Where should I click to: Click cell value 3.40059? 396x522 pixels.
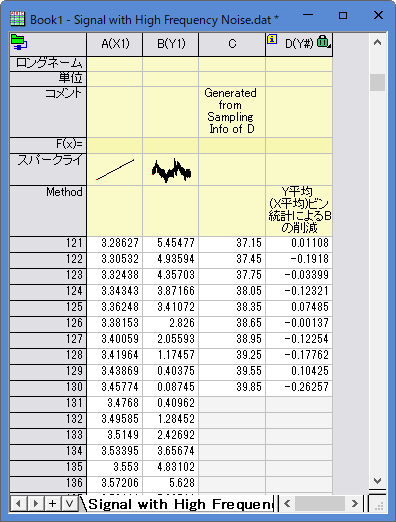pos(115,340)
